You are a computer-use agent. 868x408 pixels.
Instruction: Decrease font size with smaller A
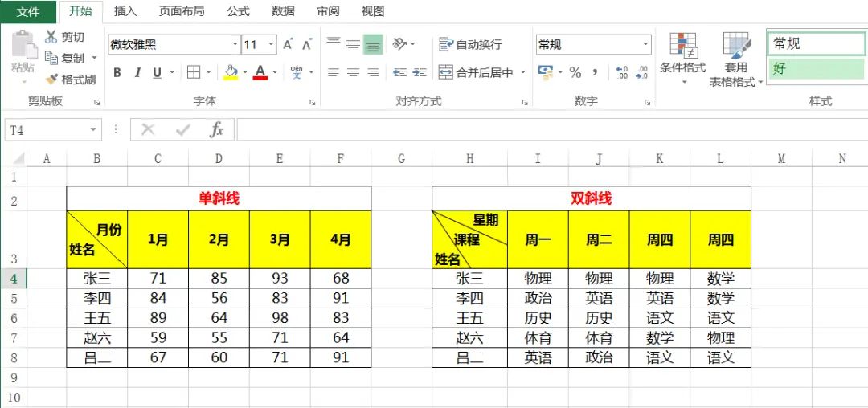[x=307, y=44]
